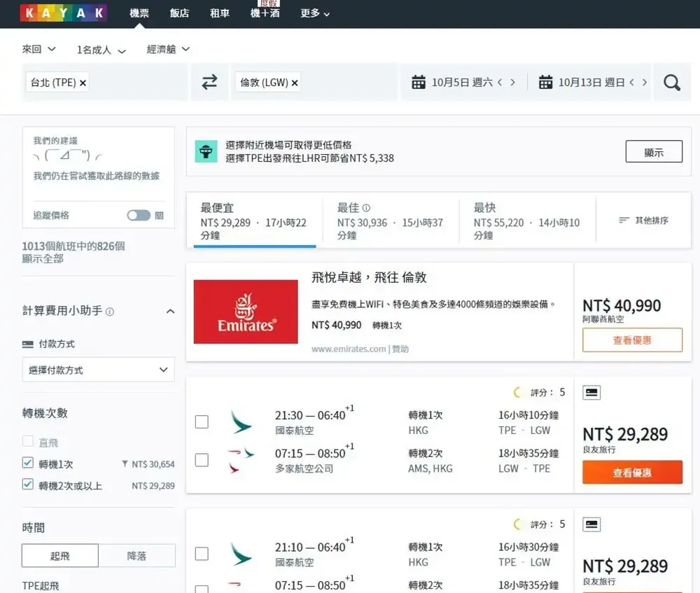Expand the 更多 menu in the top navigation
The image size is (700, 593).
point(315,13)
